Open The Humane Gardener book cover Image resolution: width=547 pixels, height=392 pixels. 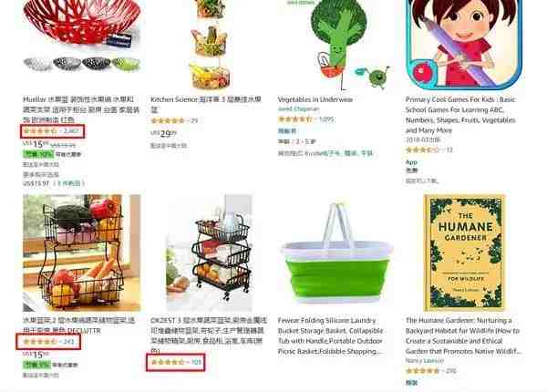pos(464,253)
